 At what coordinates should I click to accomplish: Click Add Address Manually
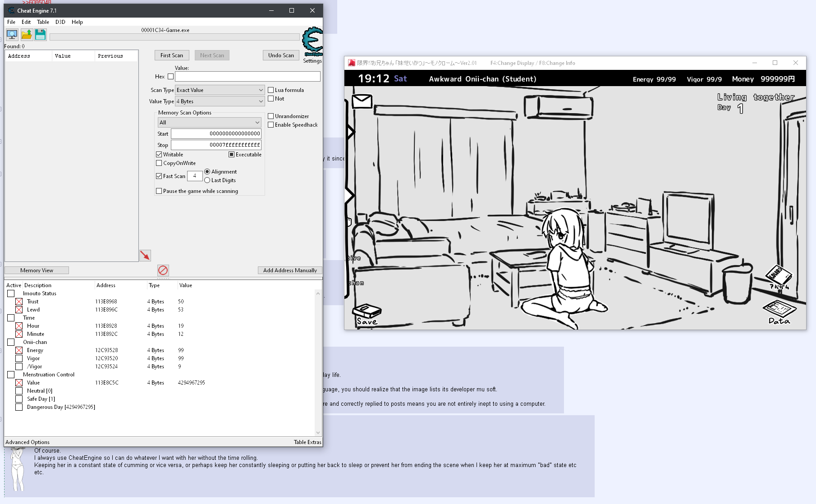click(290, 270)
